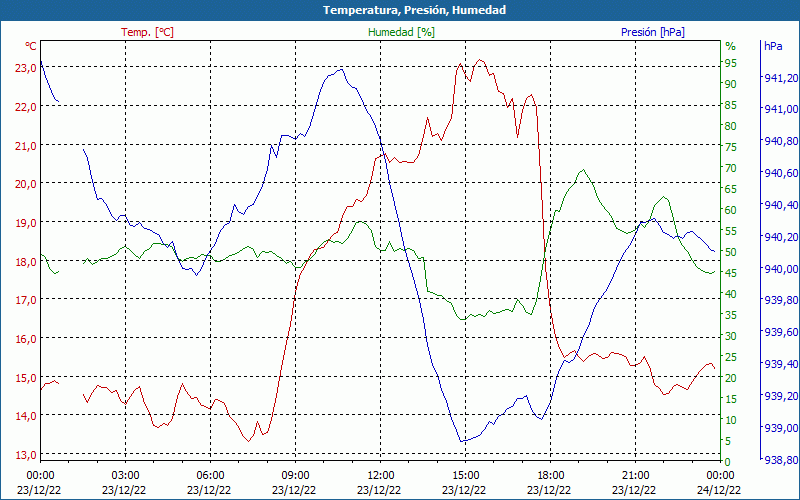Click the 24/12/22 date label
The width and height of the screenshot is (800, 500).
pos(719,490)
